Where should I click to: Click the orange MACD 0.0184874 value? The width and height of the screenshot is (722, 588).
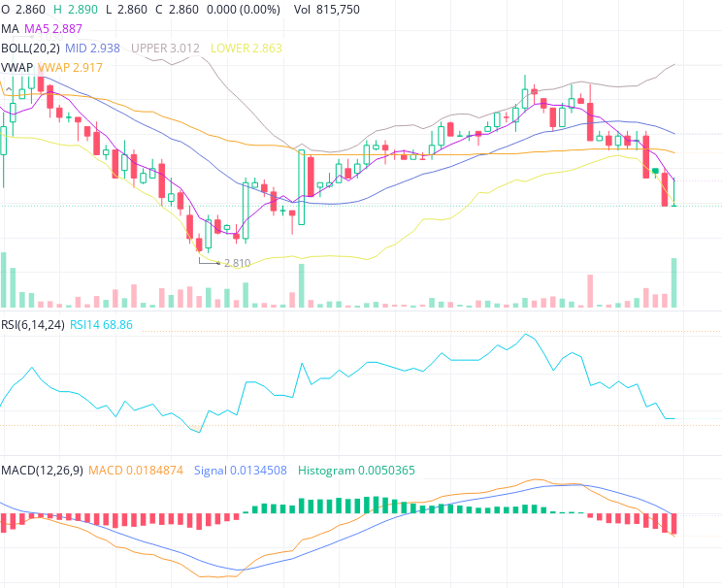tap(136, 471)
